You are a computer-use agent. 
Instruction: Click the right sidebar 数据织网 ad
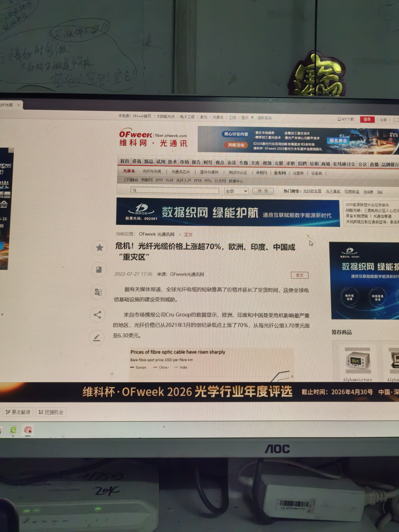364,281
